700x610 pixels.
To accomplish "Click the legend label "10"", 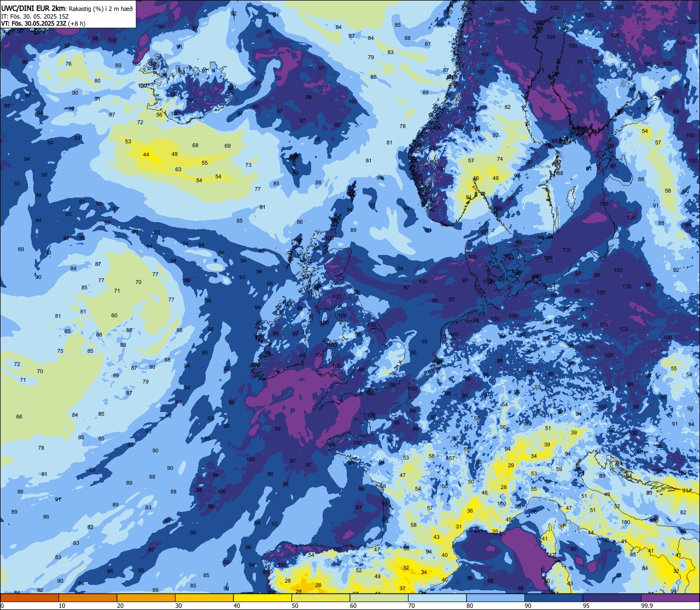I will click(x=62, y=606).
